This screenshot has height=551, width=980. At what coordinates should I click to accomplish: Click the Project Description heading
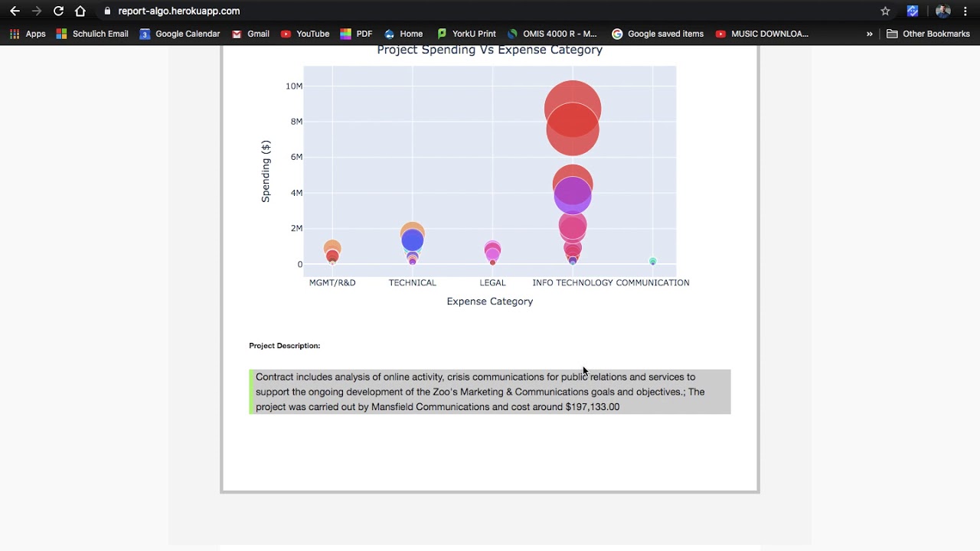(x=285, y=346)
